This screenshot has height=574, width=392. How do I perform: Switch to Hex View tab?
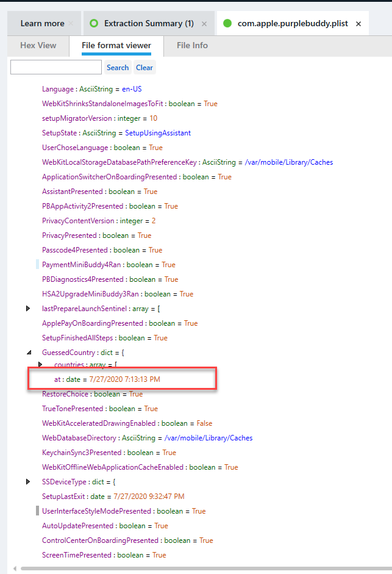[38, 45]
